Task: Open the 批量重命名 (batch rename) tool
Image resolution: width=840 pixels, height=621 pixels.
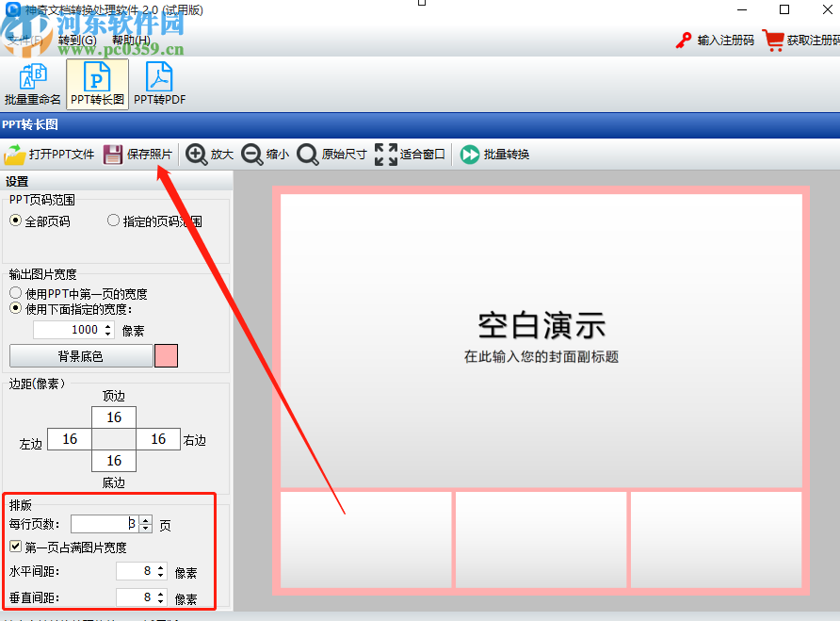Action: pos(33,83)
